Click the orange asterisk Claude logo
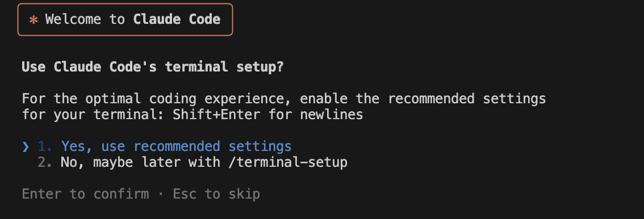Viewport: 644px width, 219px height. tap(34, 20)
